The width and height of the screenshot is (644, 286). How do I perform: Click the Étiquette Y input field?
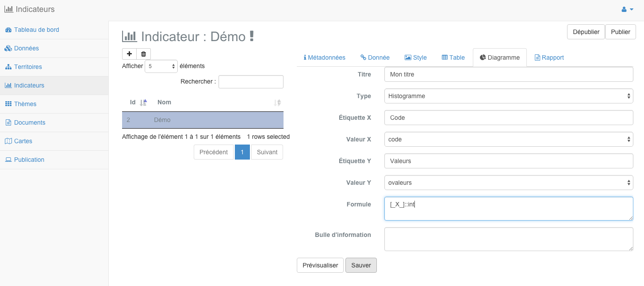[x=509, y=161]
